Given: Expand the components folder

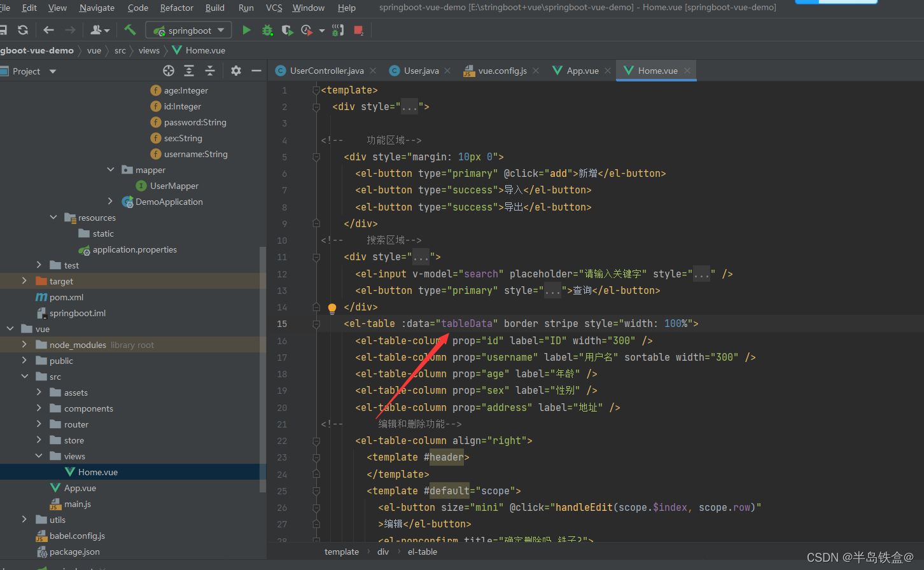Looking at the screenshot, I should (39, 408).
